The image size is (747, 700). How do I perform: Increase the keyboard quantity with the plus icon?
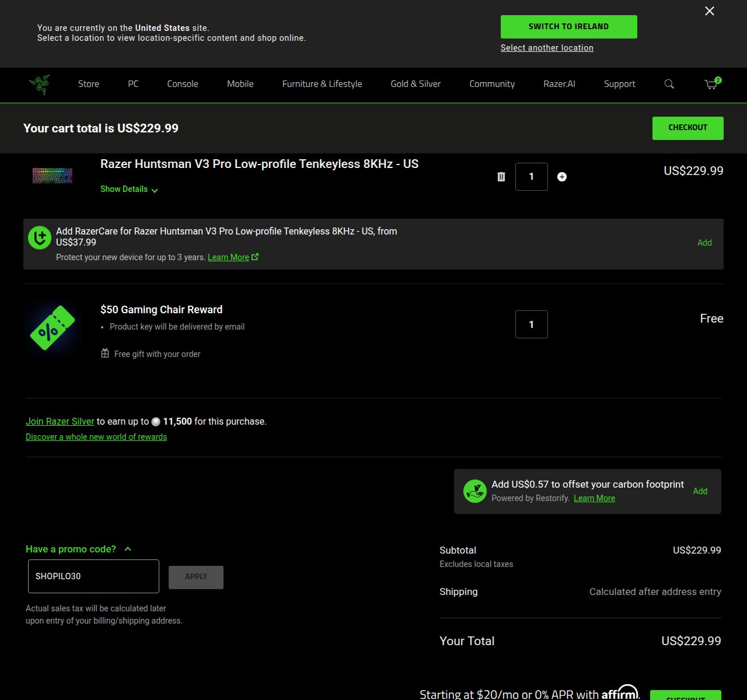point(562,177)
